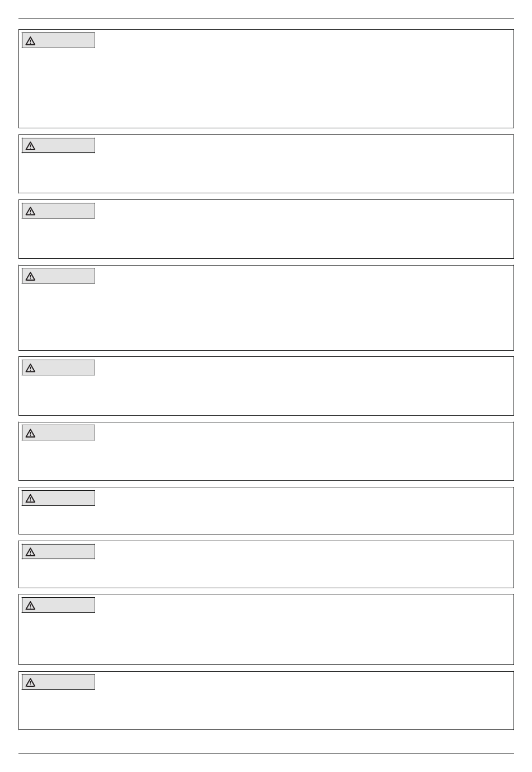
Task: Click the warning triangle in the ninth box
Action: click(30, 606)
